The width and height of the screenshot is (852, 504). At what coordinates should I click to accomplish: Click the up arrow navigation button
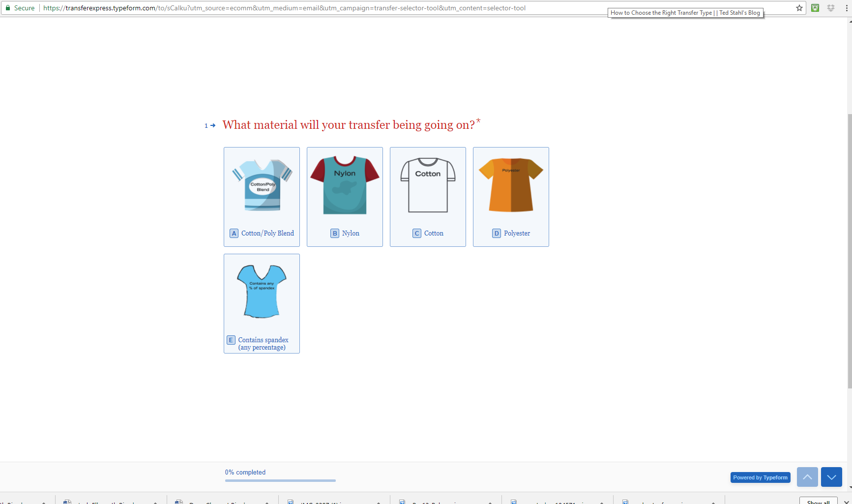click(x=807, y=477)
